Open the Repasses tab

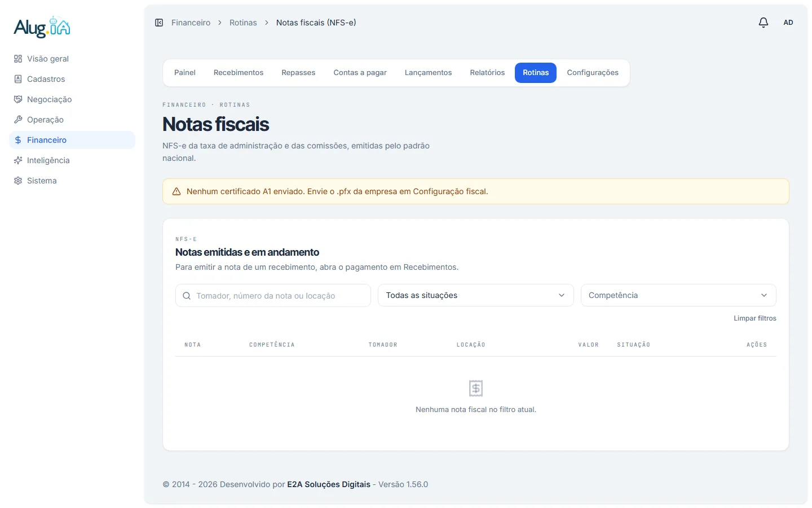point(298,73)
